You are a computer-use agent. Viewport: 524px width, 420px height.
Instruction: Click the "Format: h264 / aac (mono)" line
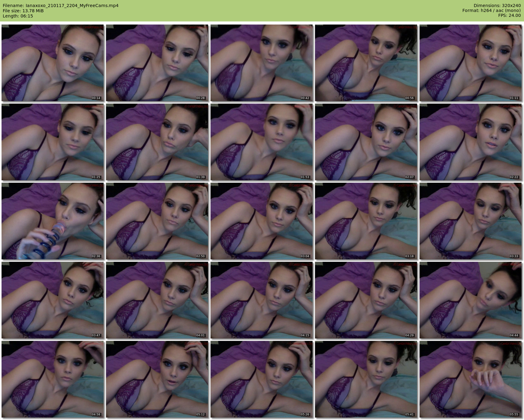[492, 11]
